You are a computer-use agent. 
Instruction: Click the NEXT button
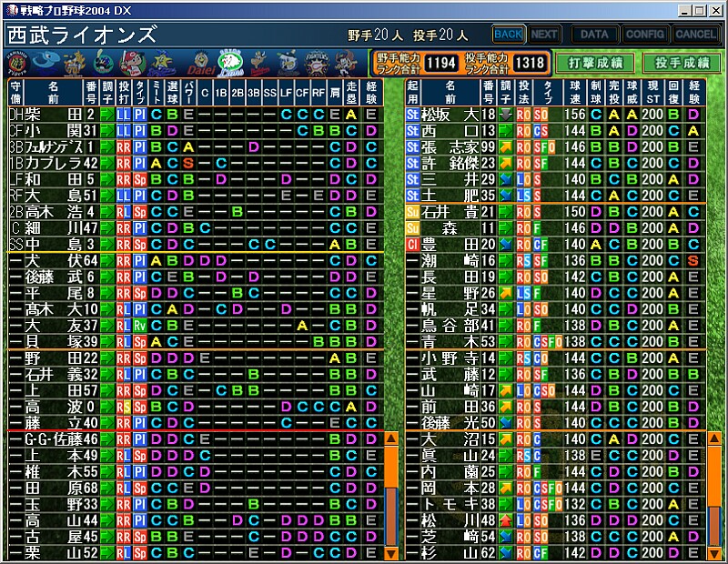click(544, 35)
